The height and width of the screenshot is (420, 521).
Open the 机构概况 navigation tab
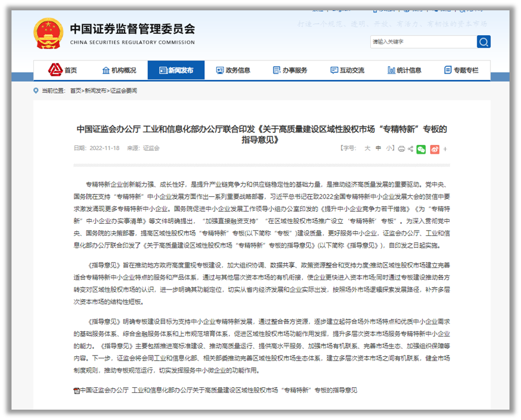(x=119, y=70)
